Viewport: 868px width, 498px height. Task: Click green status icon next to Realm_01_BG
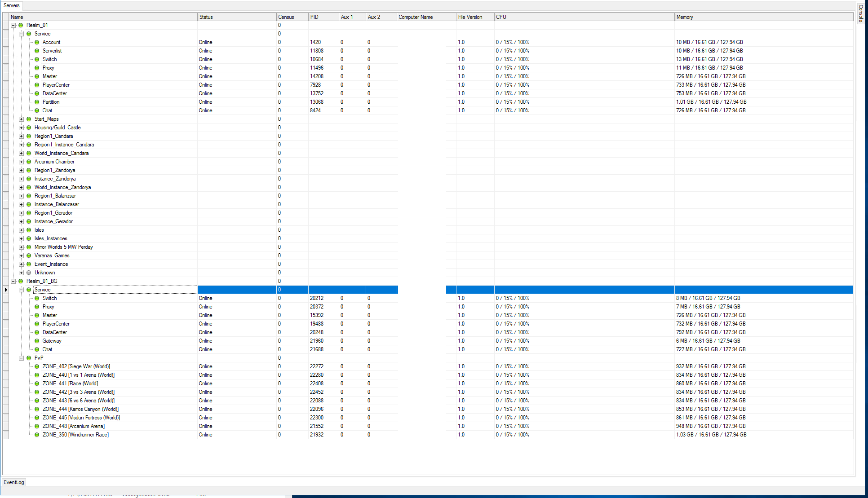click(x=21, y=281)
